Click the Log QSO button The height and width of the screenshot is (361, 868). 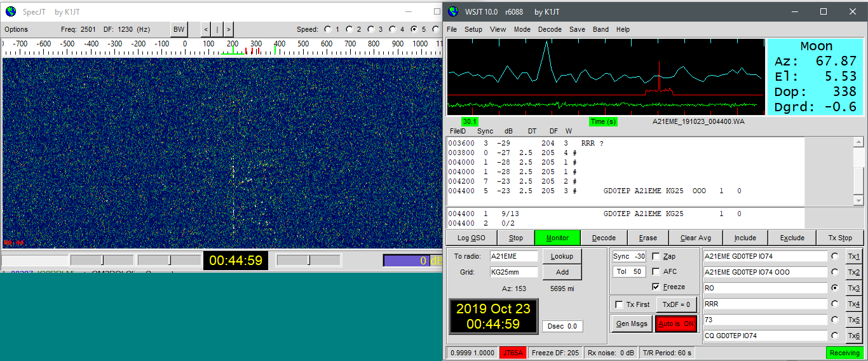471,238
